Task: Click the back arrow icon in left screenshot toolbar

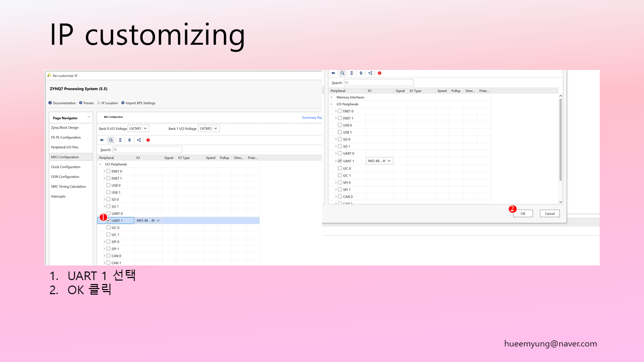Action: pyautogui.click(x=102, y=140)
